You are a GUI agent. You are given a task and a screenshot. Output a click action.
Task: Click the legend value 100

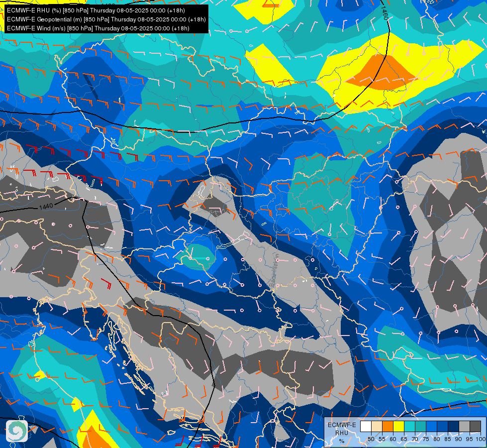pyautogui.click(x=481, y=439)
